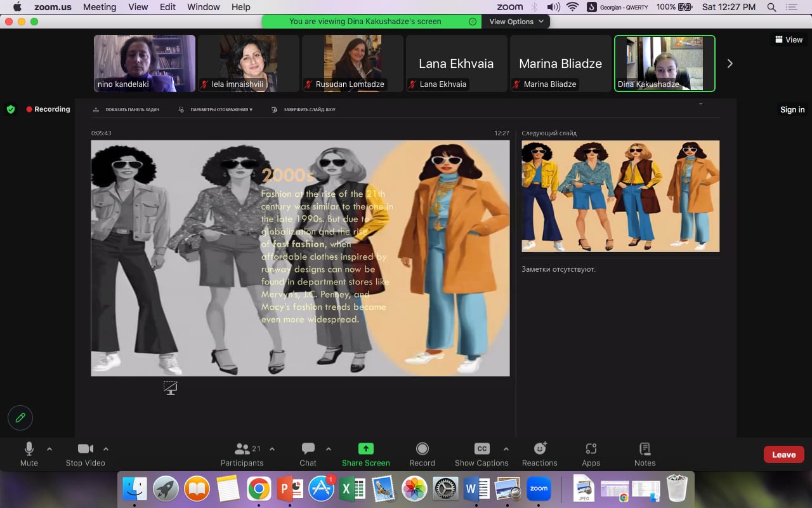Click the Sign in button

792,110
